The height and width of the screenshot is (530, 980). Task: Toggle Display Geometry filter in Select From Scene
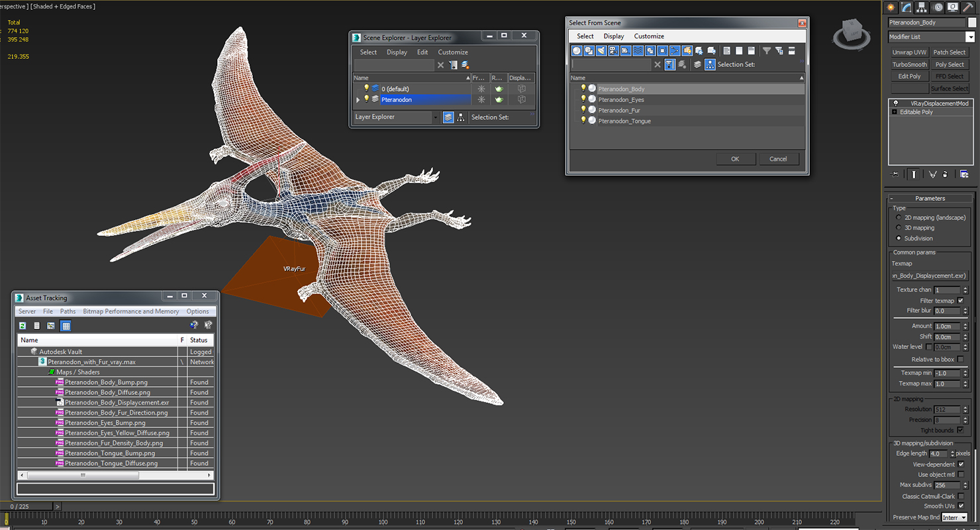577,50
